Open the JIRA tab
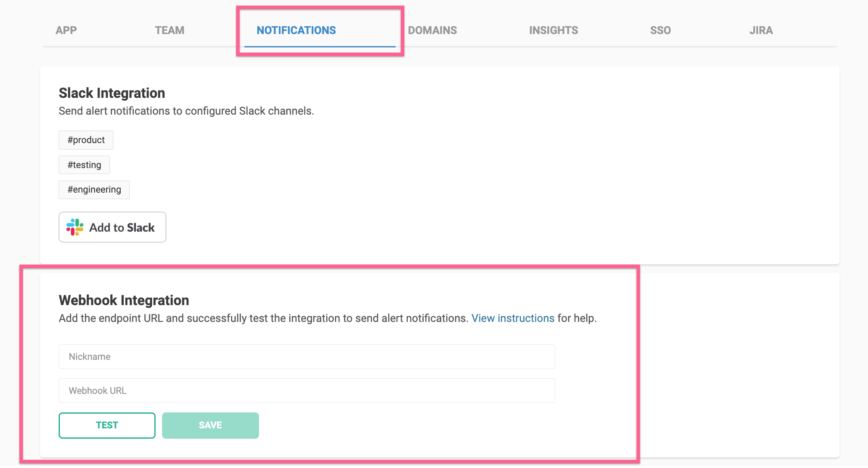 click(x=761, y=30)
